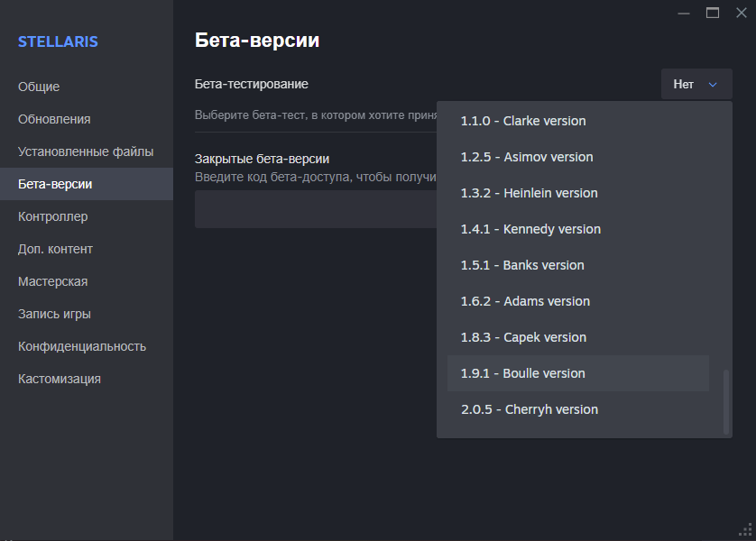Click the window resize grip icon

[745, 530]
